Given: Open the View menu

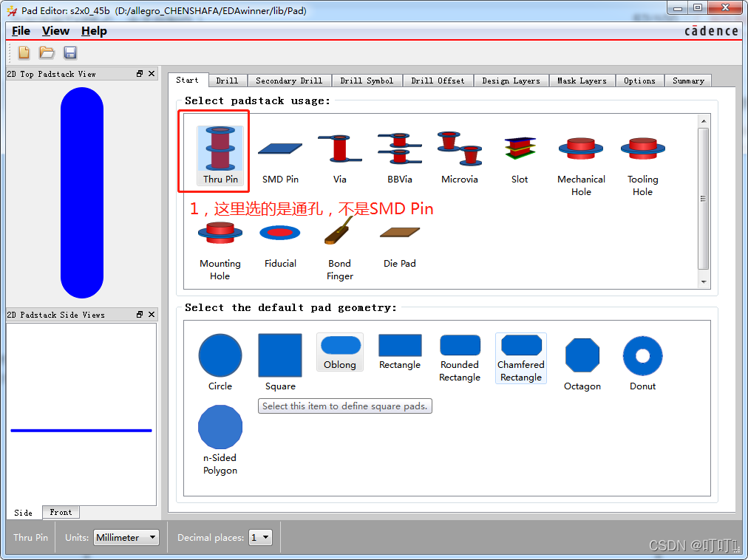Looking at the screenshot, I should click(56, 31).
